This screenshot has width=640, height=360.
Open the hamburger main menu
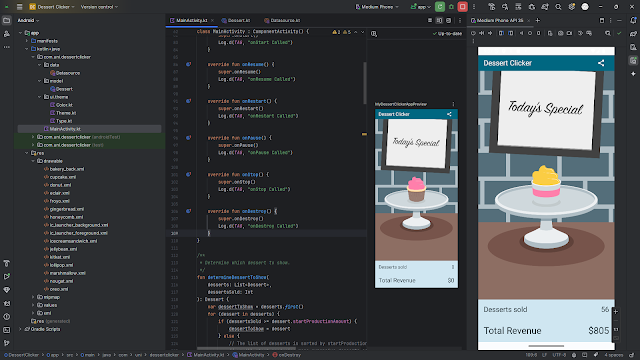click(19, 7)
